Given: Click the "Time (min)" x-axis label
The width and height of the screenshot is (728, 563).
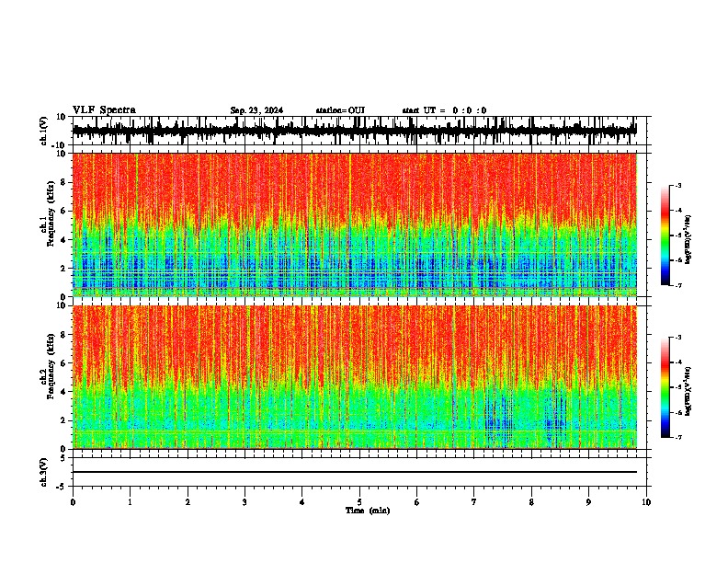Looking at the screenshot, I should (368, 511).
